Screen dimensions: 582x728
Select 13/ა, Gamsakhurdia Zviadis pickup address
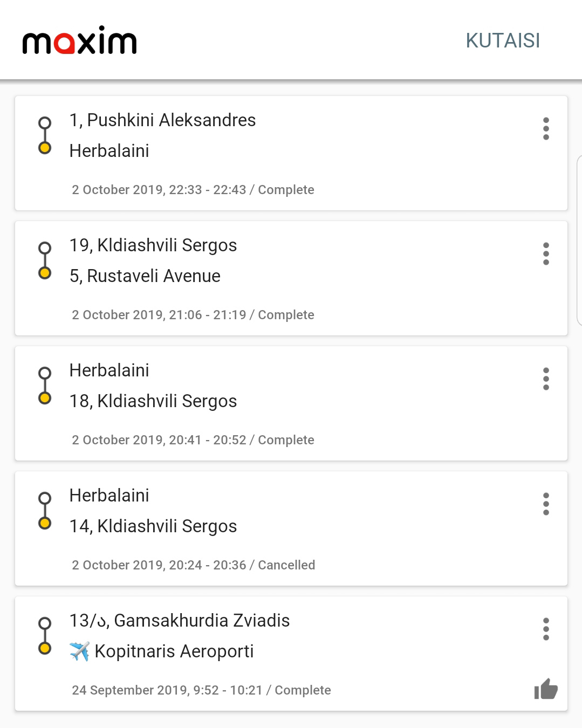pyautogui.click(x=180, y=621)
